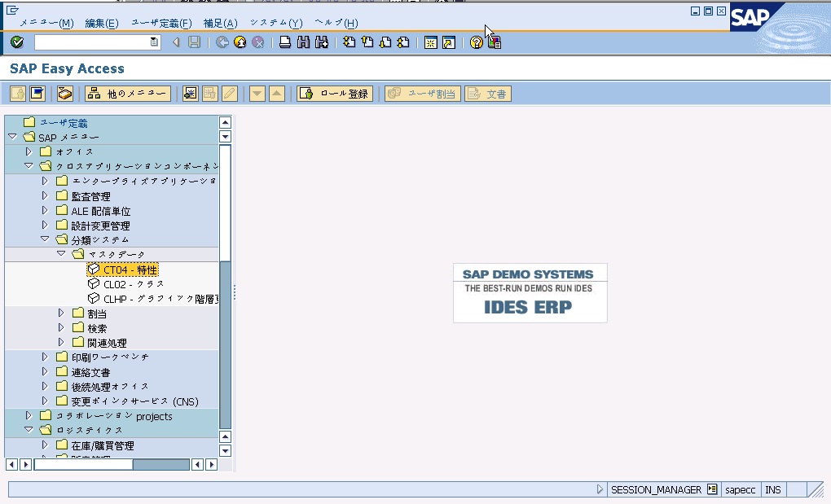This screenshot has width=831, height=504.
Task: Open the ユーザ定義(F) menu
Action: [161, 23]
